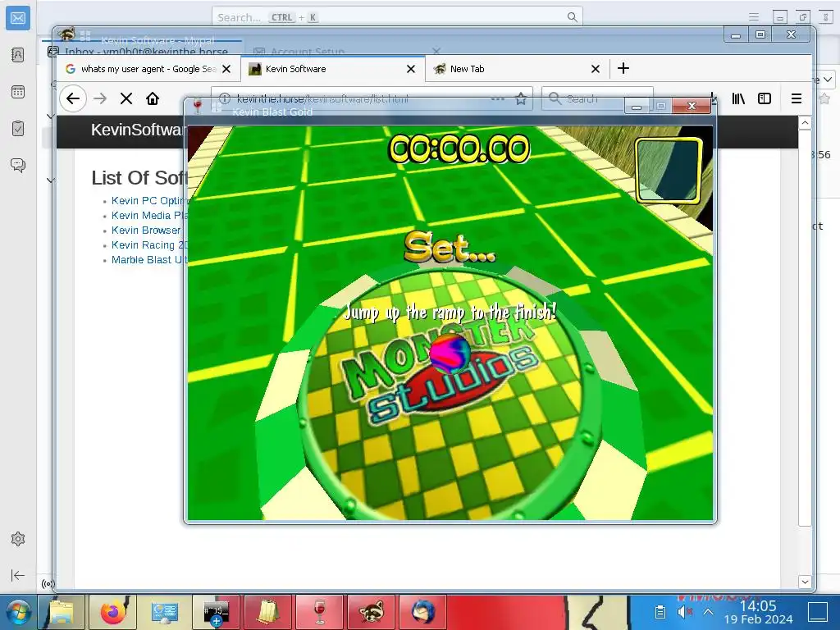Screen dimensions: 840x630
Task: Close the Kevin Software tab
Action: click(411, 69)
